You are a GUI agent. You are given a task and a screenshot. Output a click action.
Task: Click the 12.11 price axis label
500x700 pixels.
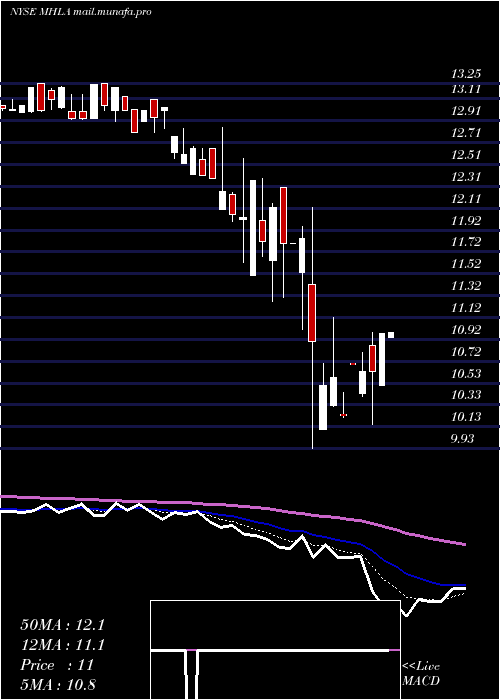pyautogui.click(x=466, y=198)
